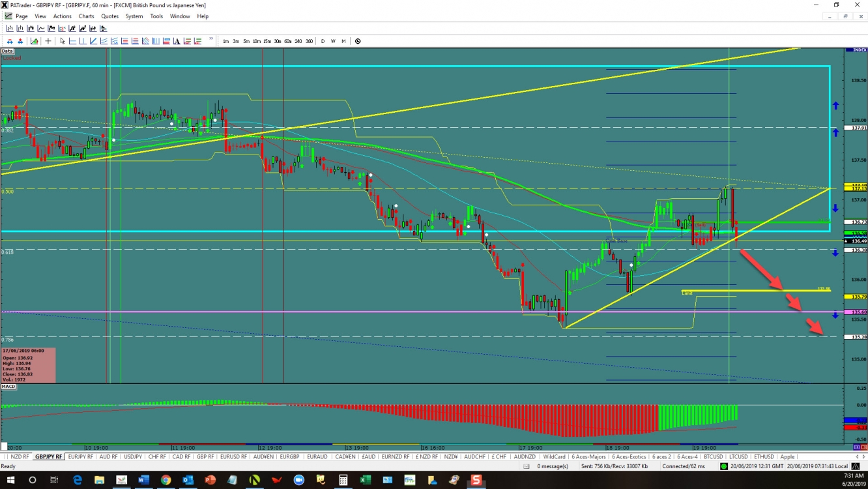Viewport: 868px width, 489px height.
Task: Toggle the 60m timeframe button
Action: [287, 41]
